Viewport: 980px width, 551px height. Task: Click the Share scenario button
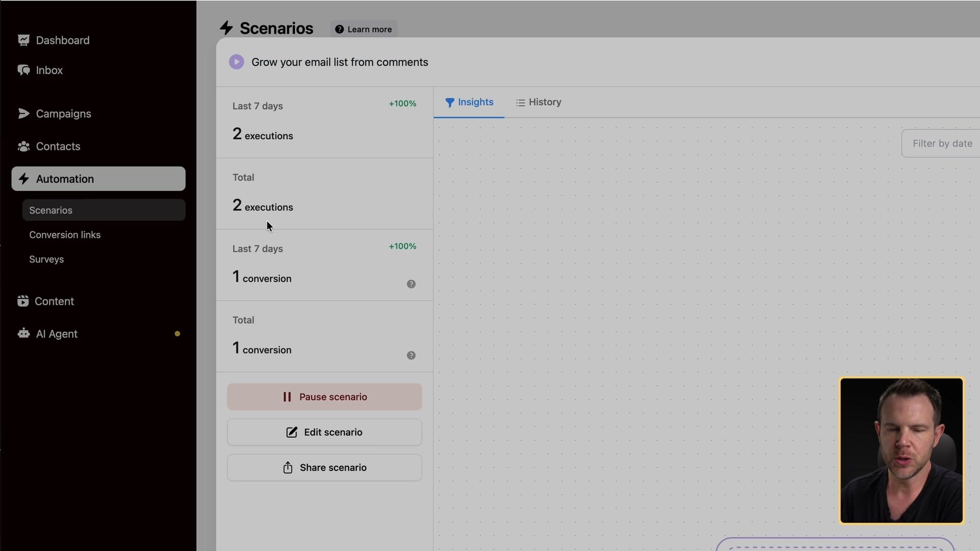pos(325,467)
